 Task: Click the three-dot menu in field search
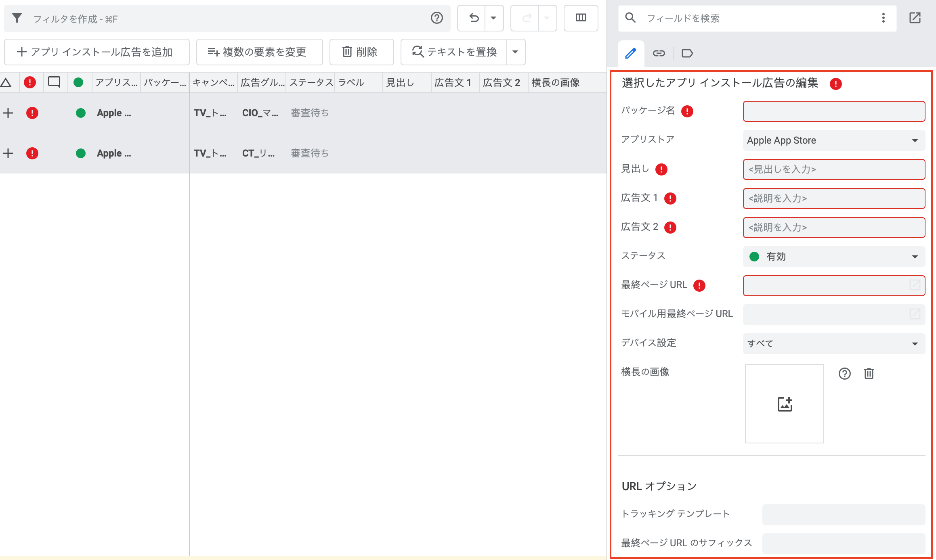point(883,18)
